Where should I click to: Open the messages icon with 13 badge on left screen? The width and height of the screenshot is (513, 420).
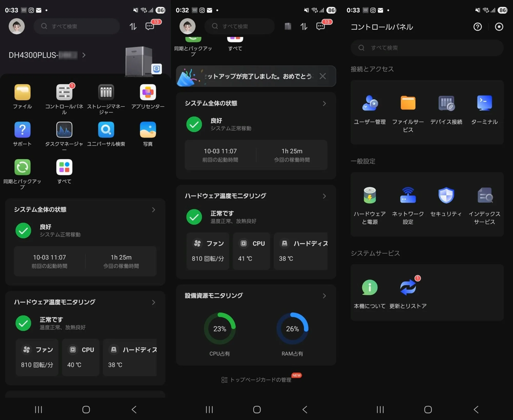150,26
